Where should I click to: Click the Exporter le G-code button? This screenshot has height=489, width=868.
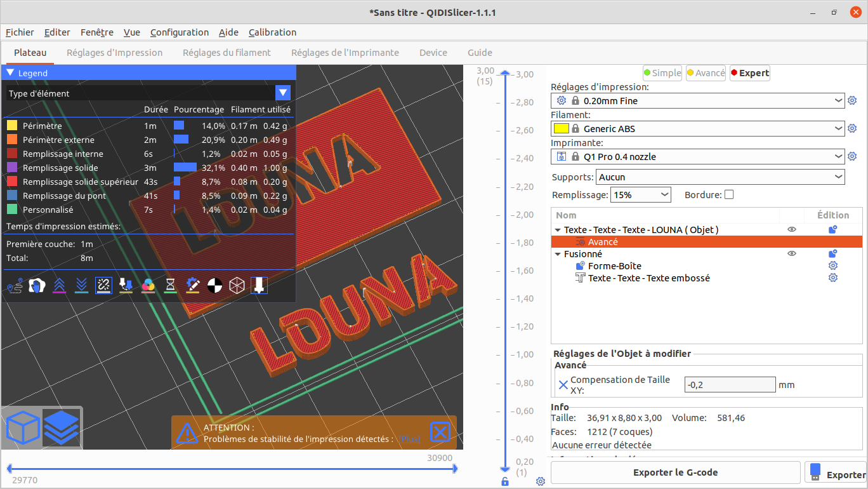(675, 472)
